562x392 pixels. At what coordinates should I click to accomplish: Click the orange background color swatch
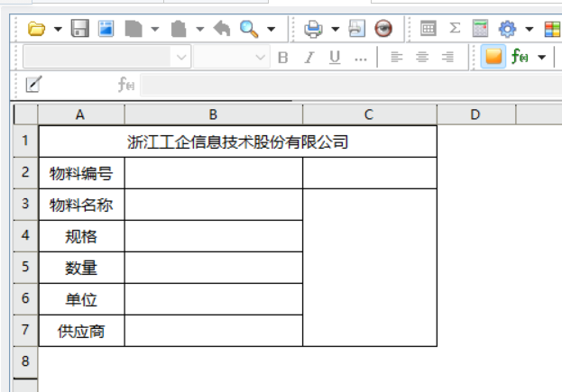(493, 57)
